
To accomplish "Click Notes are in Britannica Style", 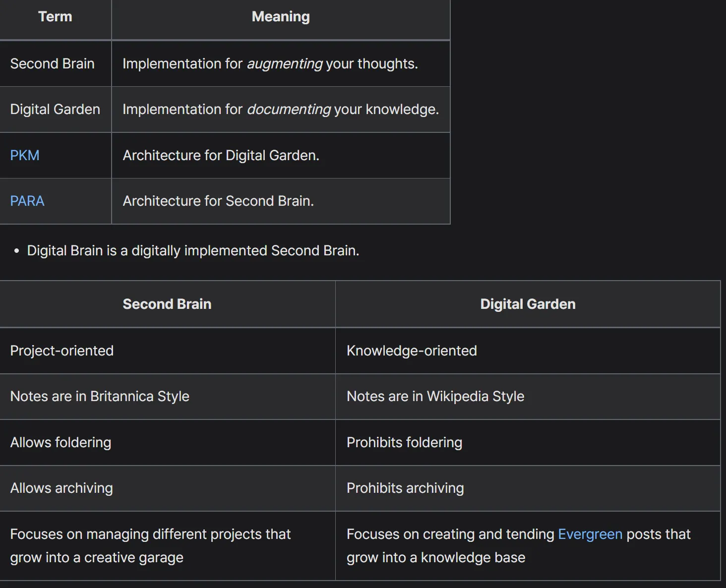I will point(100,396).
